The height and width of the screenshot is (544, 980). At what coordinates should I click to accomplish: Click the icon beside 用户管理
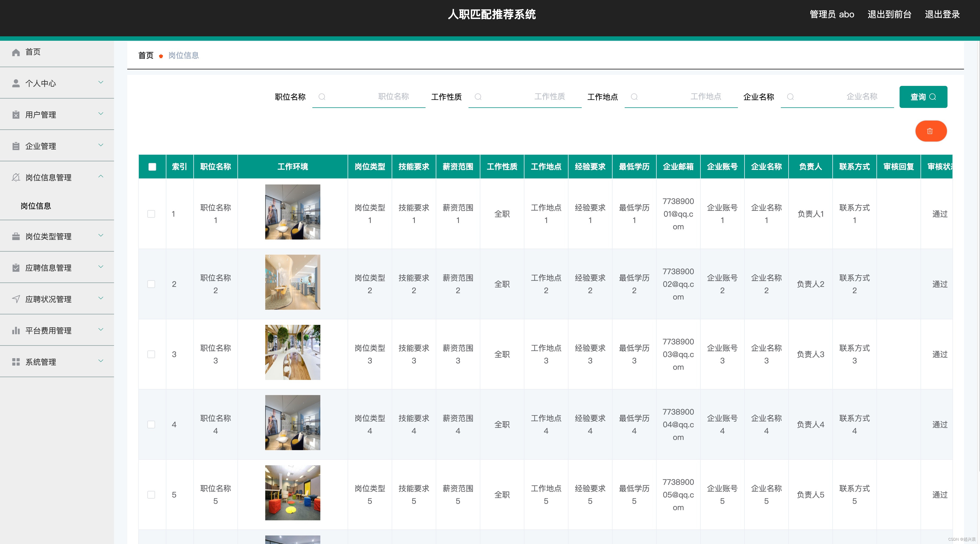tap(16, 115)
